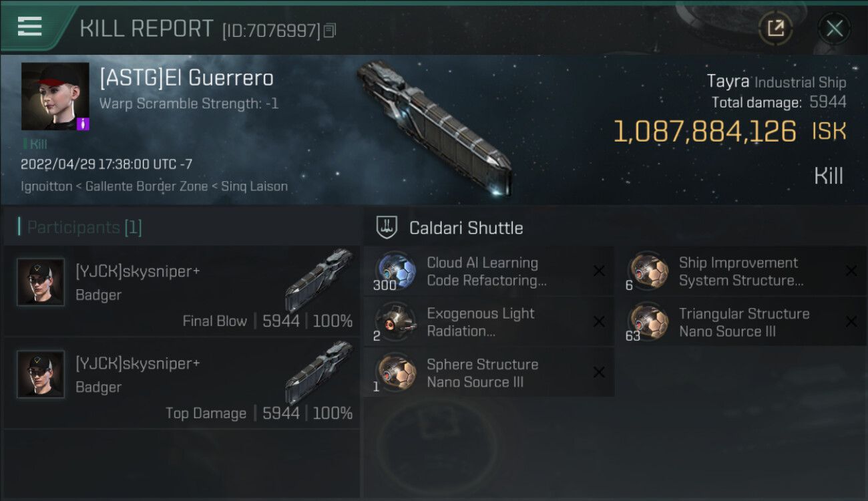The height and width of the screenshot is (501, 868).
Task: Select the Triangular Structure Nano Source III icon
Action: (648, 322)
